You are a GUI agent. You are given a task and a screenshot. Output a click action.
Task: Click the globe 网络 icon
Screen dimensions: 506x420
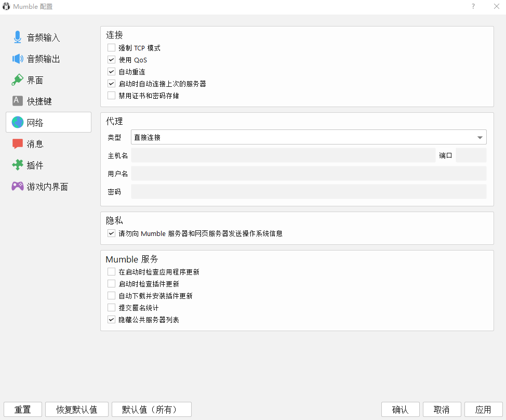pyautogui.click(x=18, y=123)
